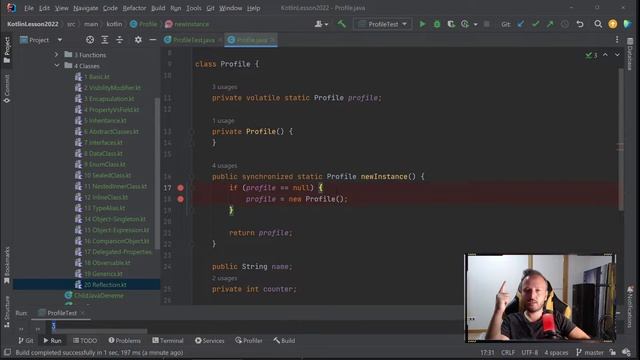
Task: Open the Commit tool window sidebar
Action: [7, 89]
